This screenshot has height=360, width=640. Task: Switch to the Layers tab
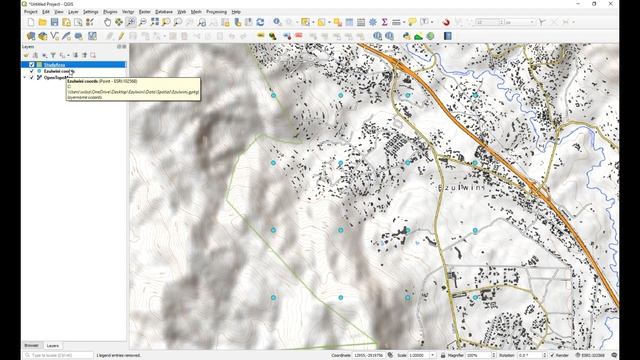(x=53, y=345)
